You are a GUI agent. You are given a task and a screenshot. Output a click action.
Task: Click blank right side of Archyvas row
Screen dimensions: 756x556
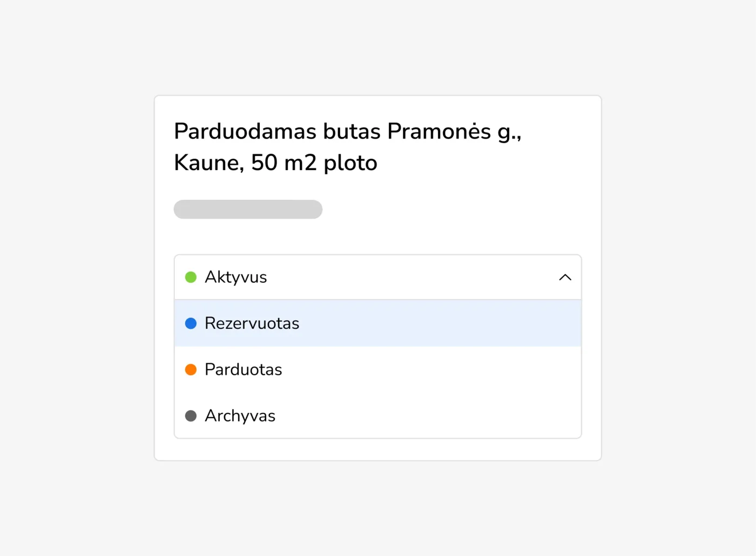[x=459, y=416]
